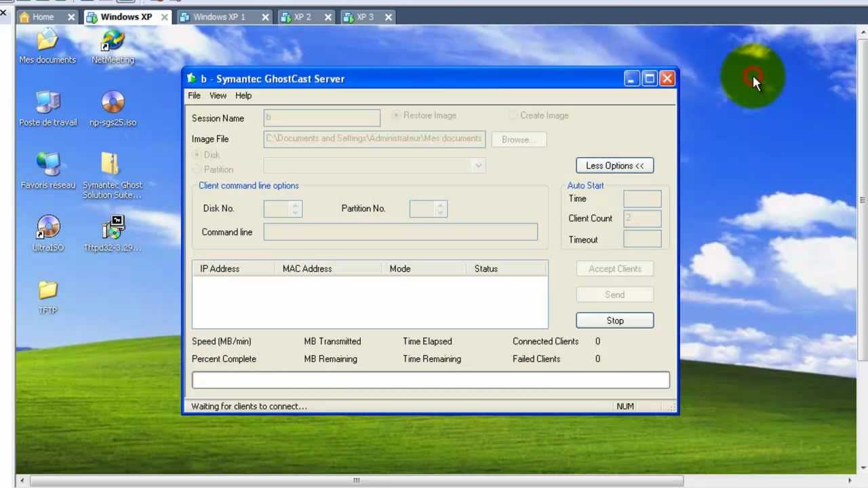Click the Disk No. spinner box
This screenshot has height=488, width=868.
[283, 209]
